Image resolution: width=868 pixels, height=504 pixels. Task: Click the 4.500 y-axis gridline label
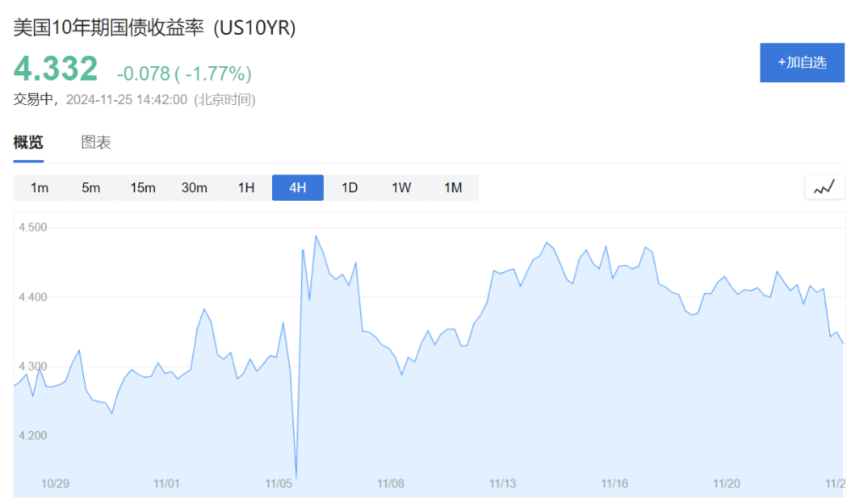pos(31,228)
